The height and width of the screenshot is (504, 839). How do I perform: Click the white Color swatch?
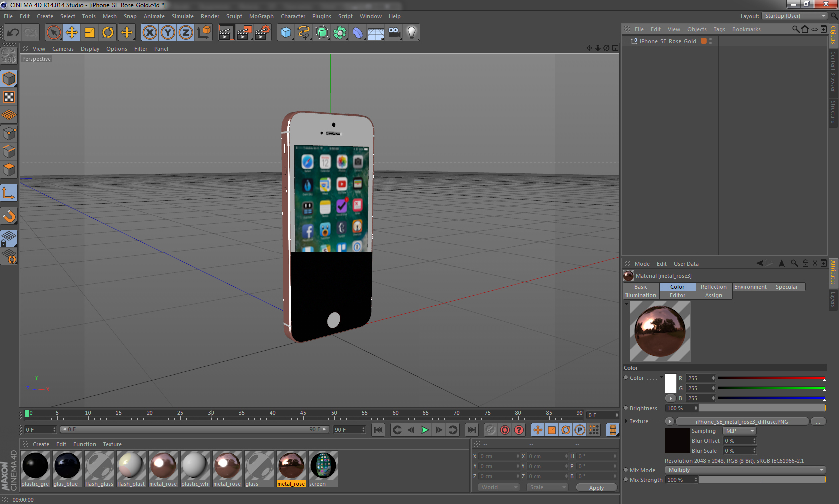(x=671, y=383)
